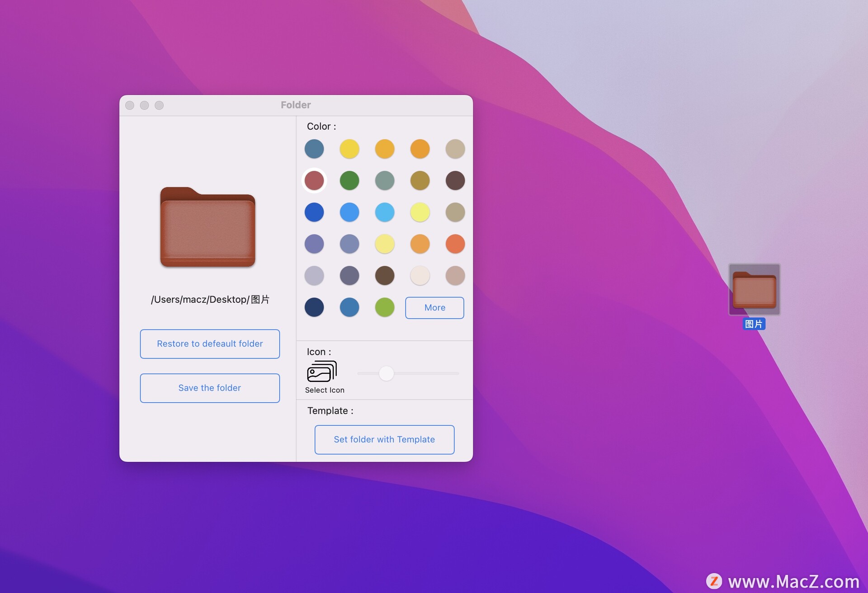Click the large folder preview image
The image size is (868, 593).
(208, 227)
